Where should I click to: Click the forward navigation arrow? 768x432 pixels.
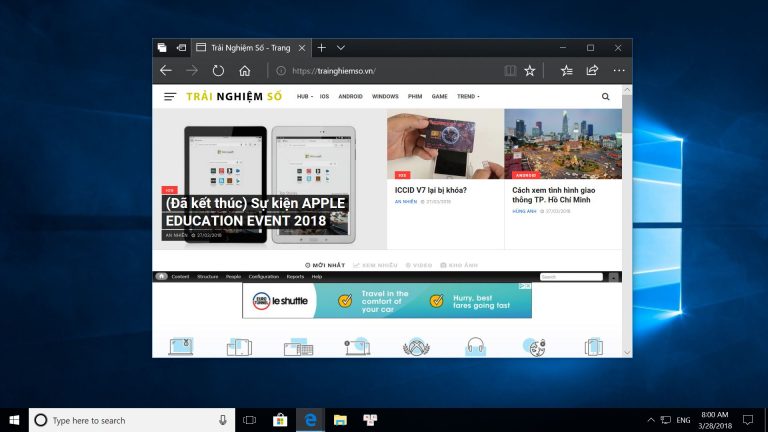(192, 71)
